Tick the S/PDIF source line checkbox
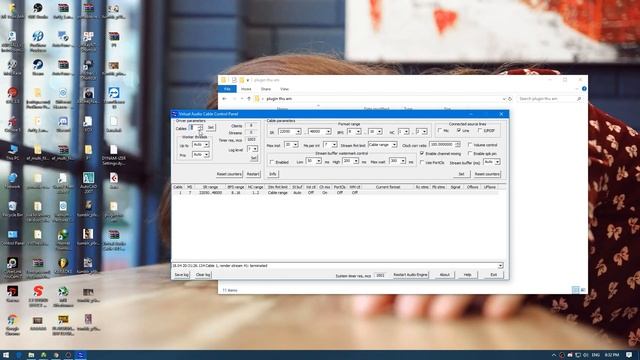Image resolution: width=640 pixels, height=360 pixels. pyautogui.click(x=480, y=131)
